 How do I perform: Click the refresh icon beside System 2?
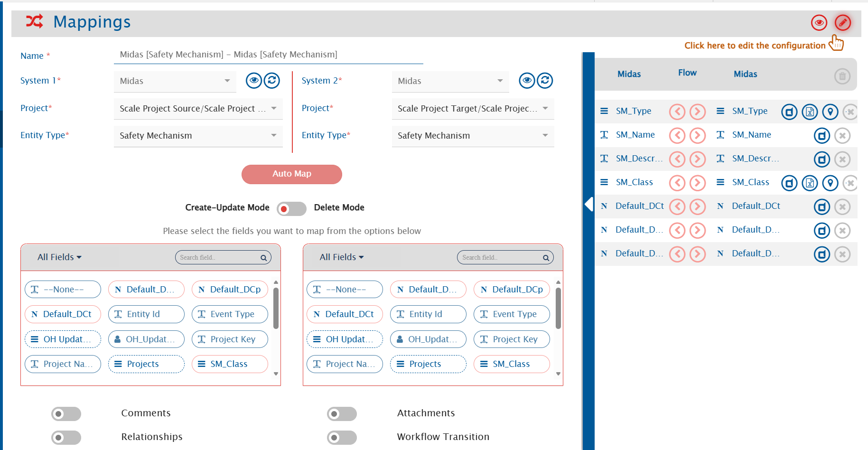545,81
